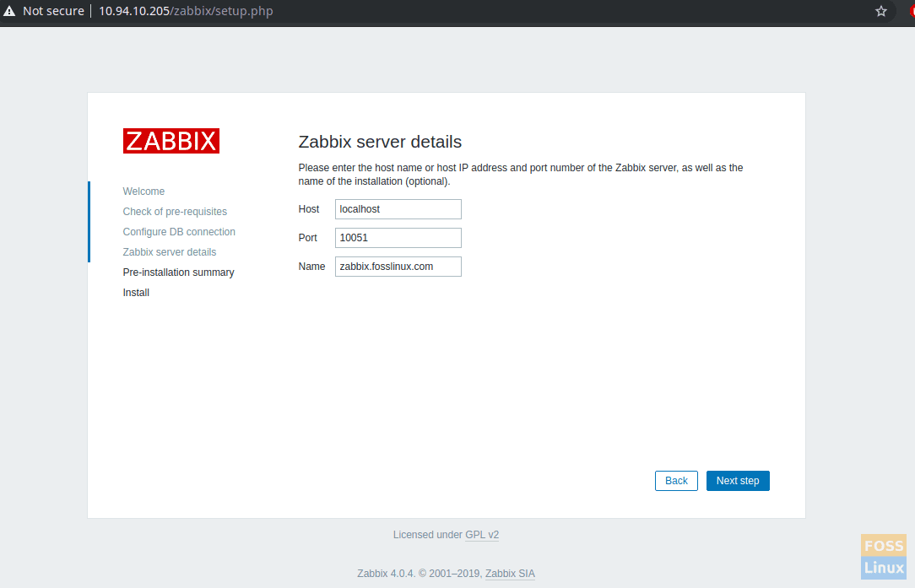Proceed with the Next step button
Screen dimensions: 915x588
coord(738,481)
